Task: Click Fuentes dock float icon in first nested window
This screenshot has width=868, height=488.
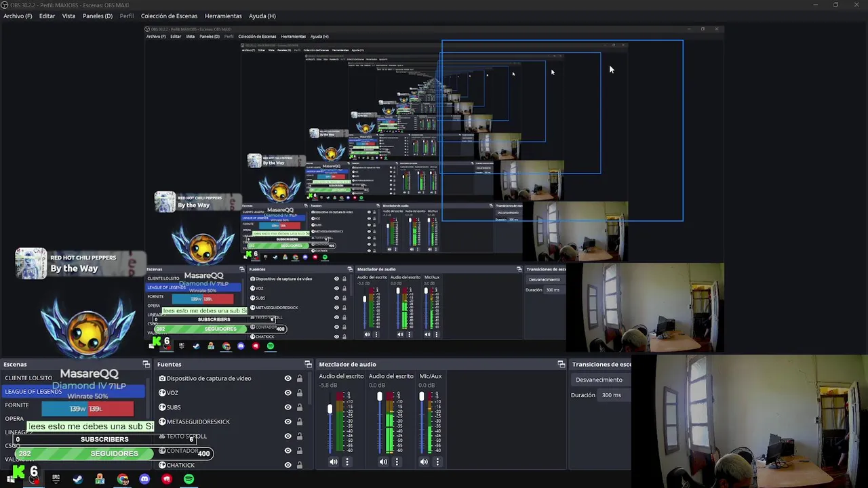Action: [351, 269]
